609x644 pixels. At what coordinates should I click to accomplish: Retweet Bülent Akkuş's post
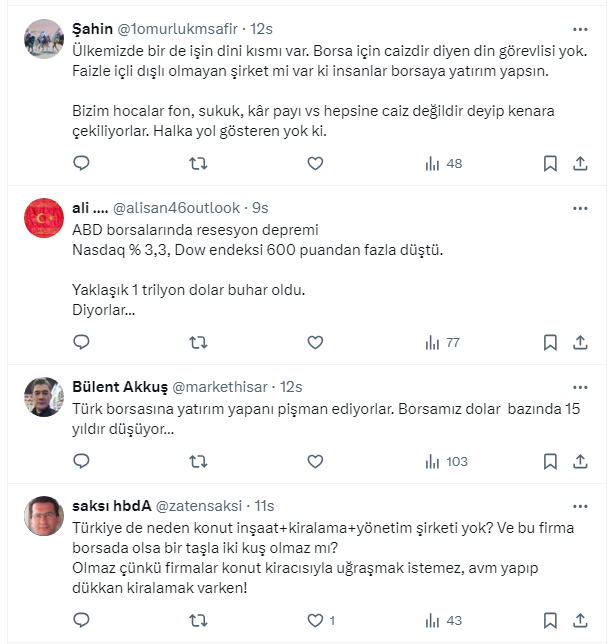[198, 461]
